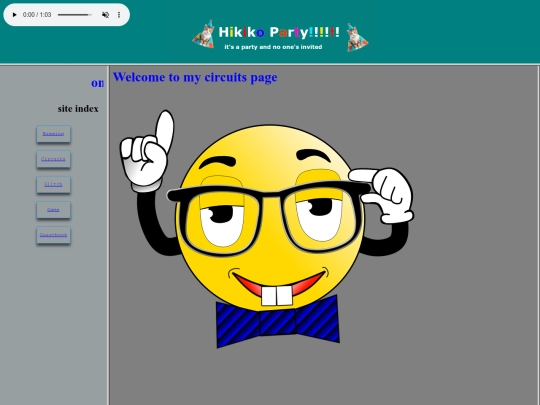
Task: Play the audio track
Action: [14, 15]
